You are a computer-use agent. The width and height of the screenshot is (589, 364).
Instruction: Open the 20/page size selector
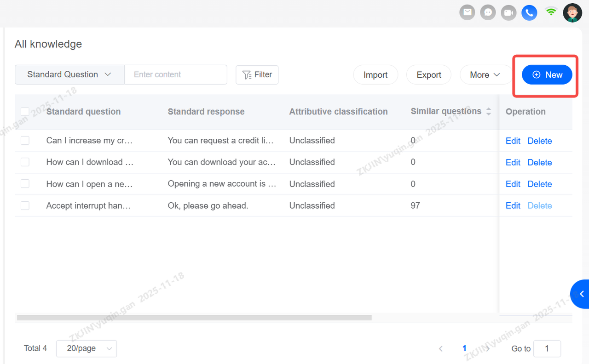point(87,348)
